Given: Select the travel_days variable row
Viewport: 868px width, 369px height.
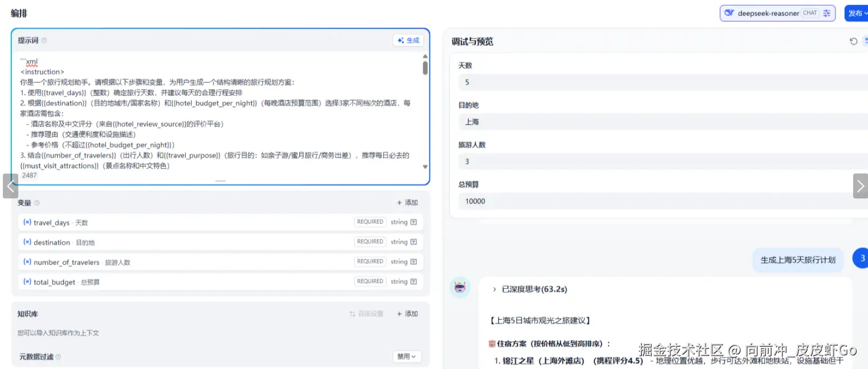Looking at the screenshot, I should pos(220,222).
